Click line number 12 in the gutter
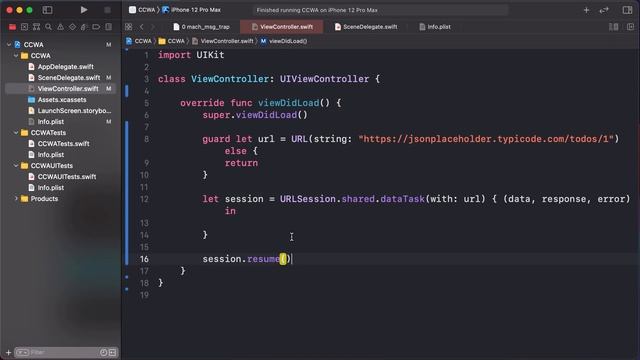Screen dimensions: 640x360 click(144, 199)
